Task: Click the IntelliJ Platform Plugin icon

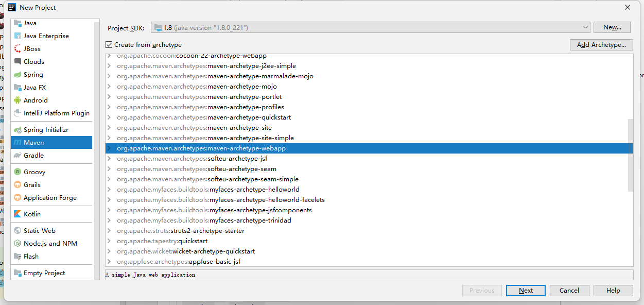Action: (x=18, y=113)
